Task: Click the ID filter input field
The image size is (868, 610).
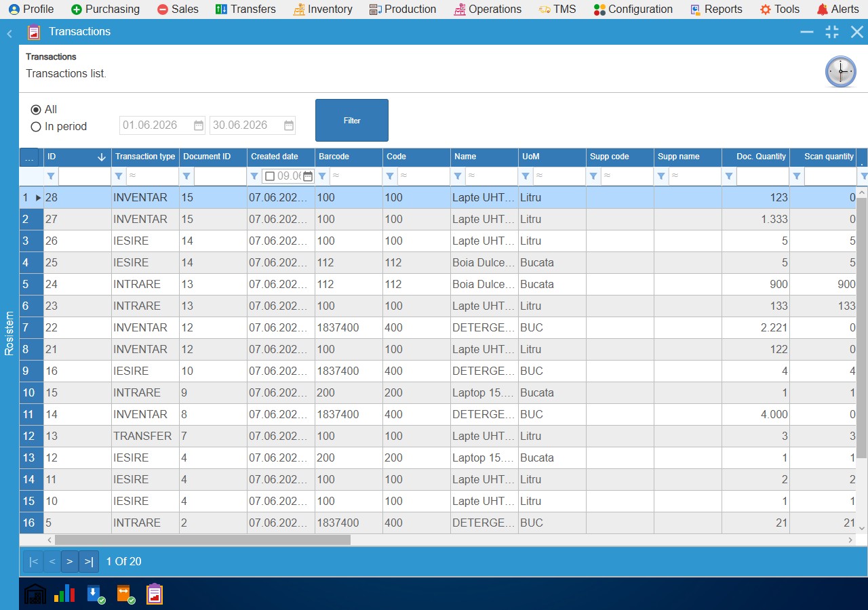Action: coord(84,176)
